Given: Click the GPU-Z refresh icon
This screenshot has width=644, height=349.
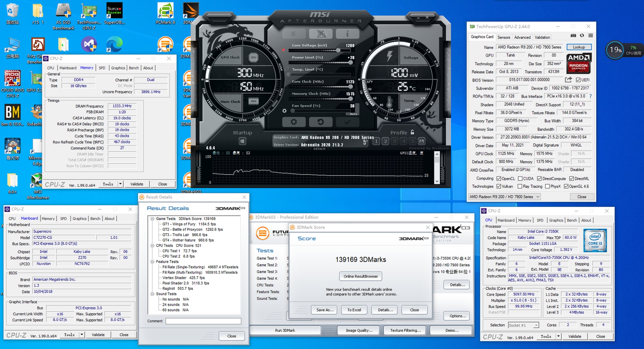Looking at the screenshot, I should [582, 36].
